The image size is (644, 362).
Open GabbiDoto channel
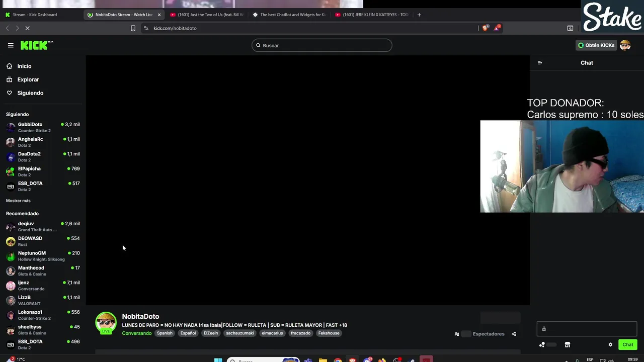[43, 127]
